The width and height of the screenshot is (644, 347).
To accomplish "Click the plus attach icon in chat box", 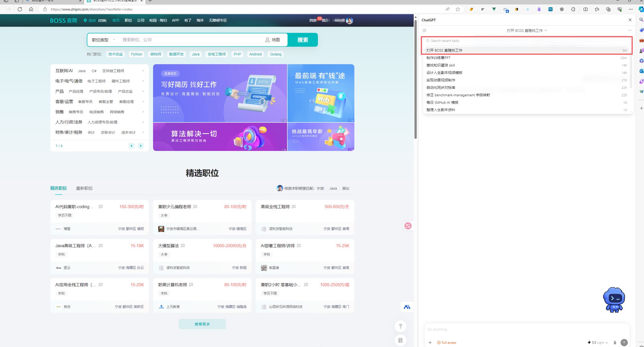I will [430, 343].
